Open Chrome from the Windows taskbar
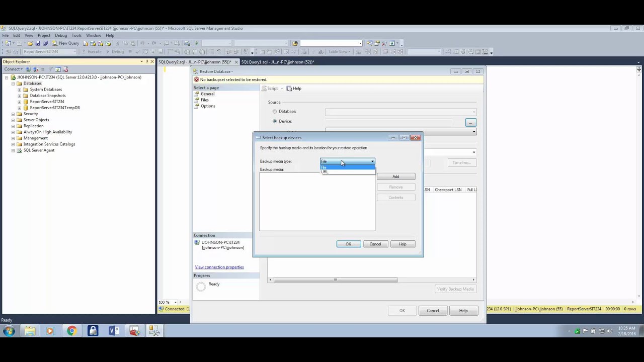The width and height of the screenshot is (644, 362). tap(71, 330)
